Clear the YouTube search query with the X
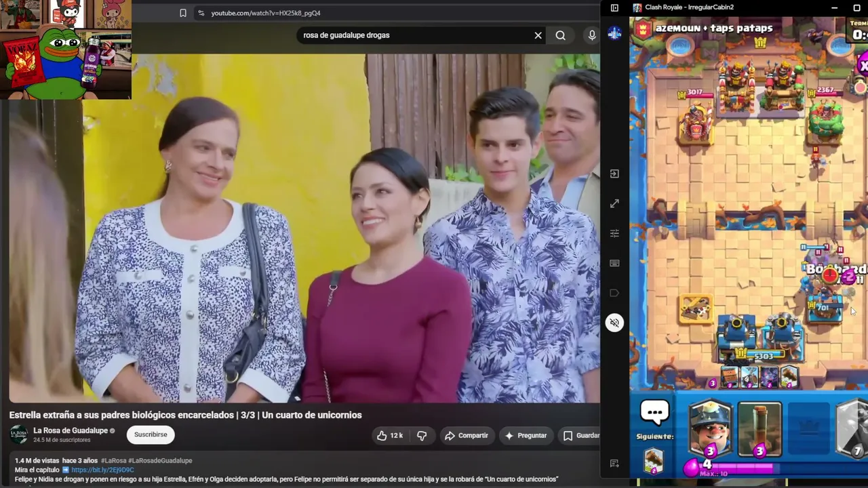The height and width of the screenshot is (488, 868). (x=538, y=35)
